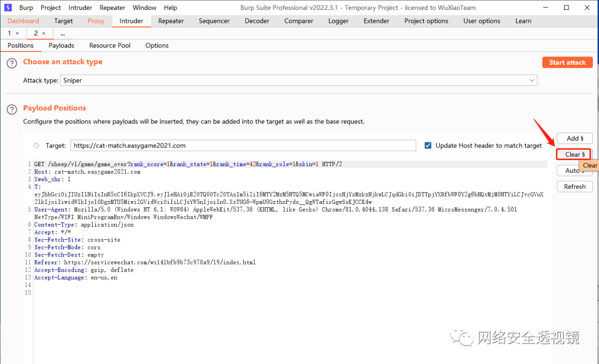Click the Accept-Encoding: gzip, deflate line
The image size is (599, 364).
(84, 270)
